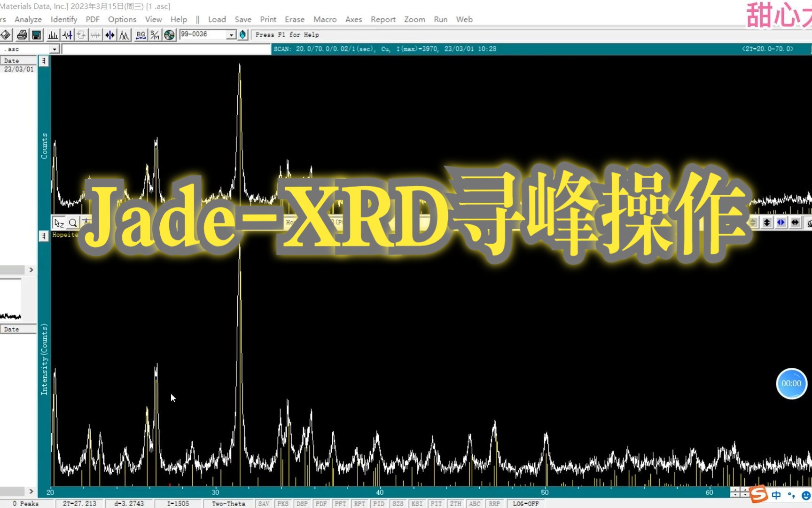Click the CD disc PDF database icon
The width and height of the screenshot is (812, 508).
click(169, 35)
